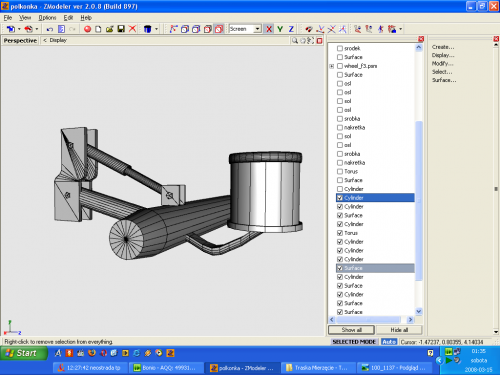The image size is (500, 375).
Task: Click object list horizontal scroll right arrow
Action: [410, 320]
